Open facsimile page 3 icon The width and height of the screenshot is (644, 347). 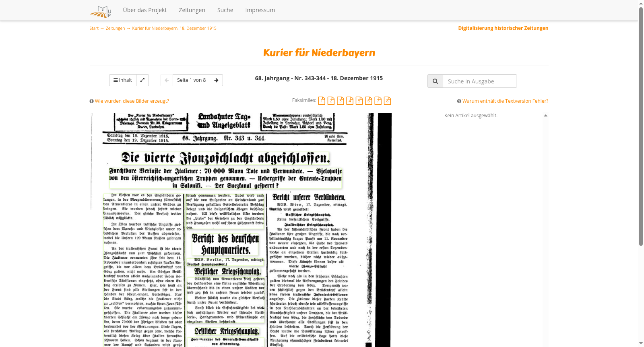[341, 101]
